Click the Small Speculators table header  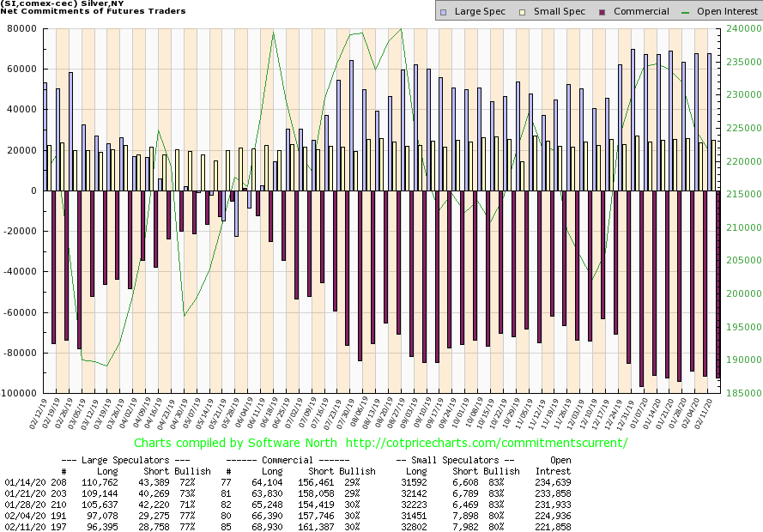(455, 460)
